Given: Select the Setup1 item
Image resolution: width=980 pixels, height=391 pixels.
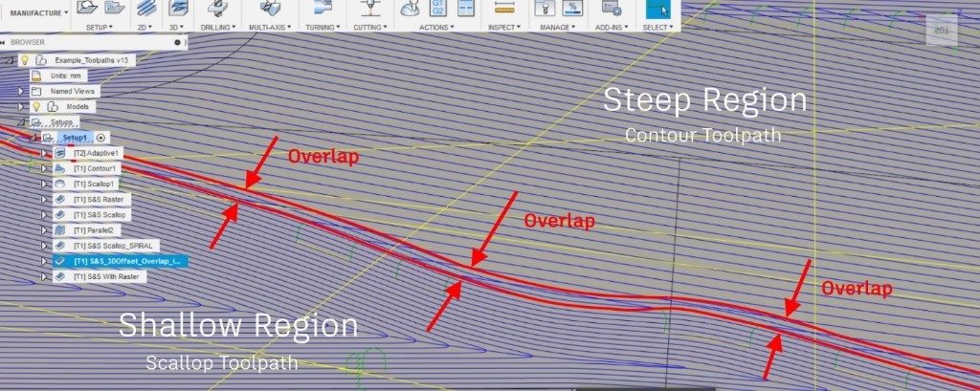Looking at the screenshot, I should coord(78,138).
